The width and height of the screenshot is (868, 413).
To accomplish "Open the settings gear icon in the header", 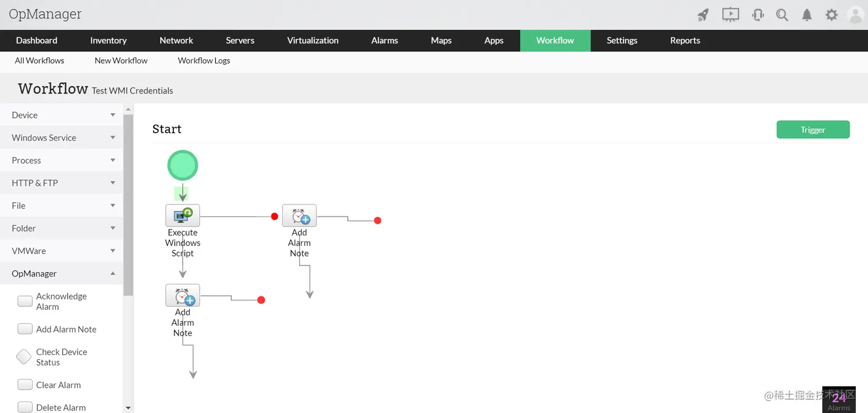I will 831,15.
